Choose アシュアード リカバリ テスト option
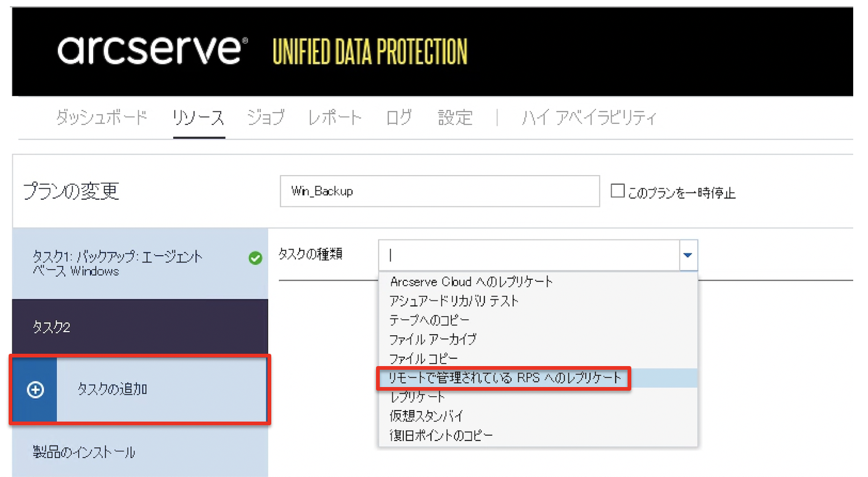The image size is (868, 477). 538,301
